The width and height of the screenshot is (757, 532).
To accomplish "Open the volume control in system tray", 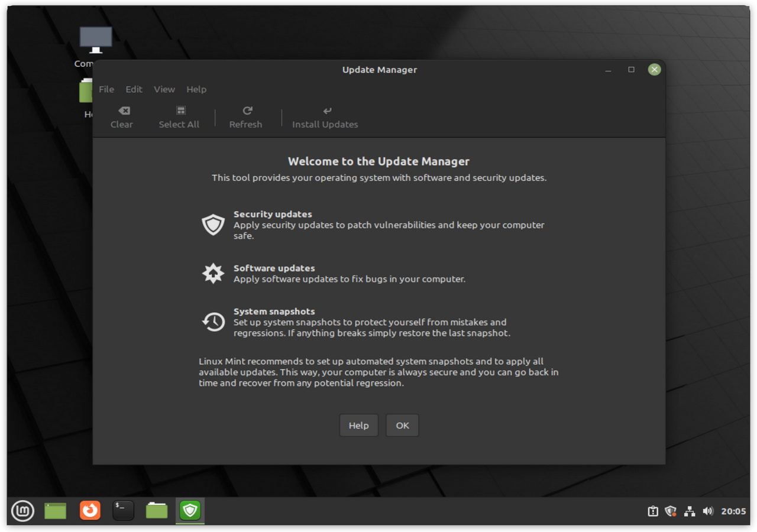I will click(708, 511).
